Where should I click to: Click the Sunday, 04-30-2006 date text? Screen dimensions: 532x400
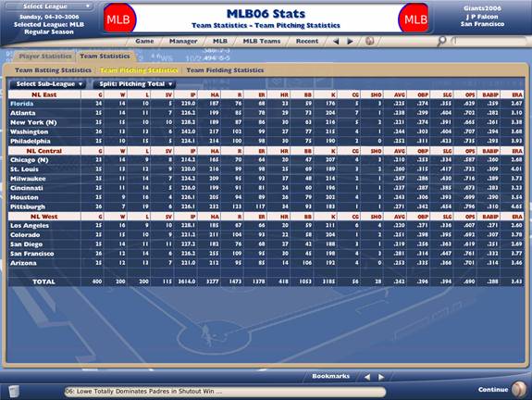click(x=49, y=17)
